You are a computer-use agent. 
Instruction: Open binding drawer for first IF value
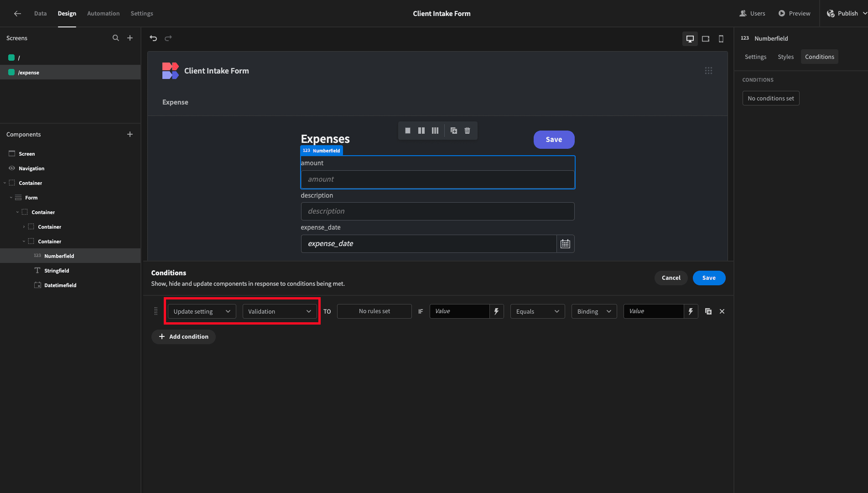[x=497, y=311]
